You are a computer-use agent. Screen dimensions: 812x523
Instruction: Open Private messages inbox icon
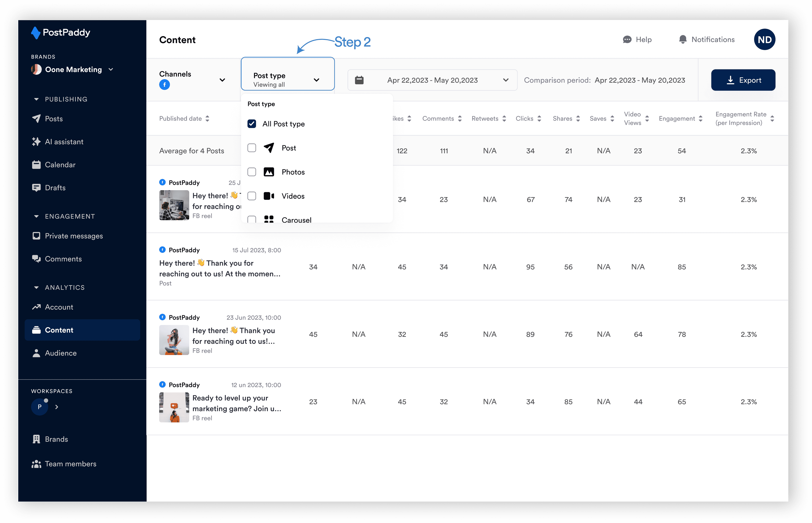pos(36,236)
